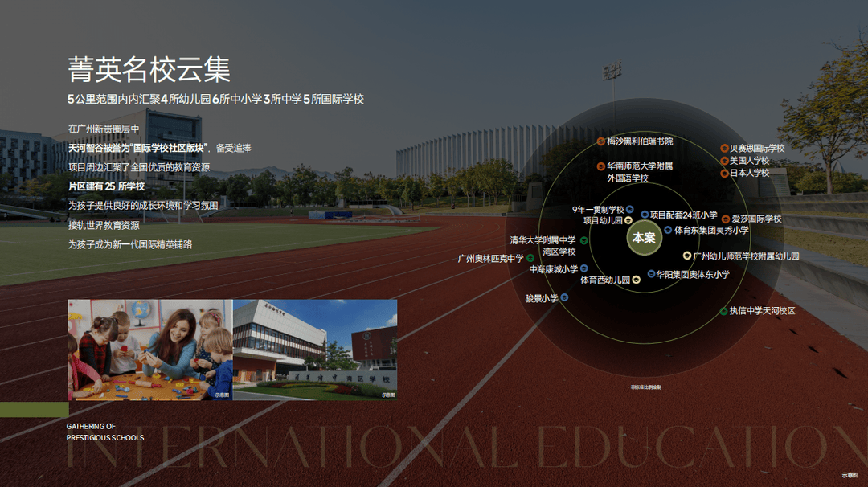Select the 体育西幼儿园 yellow marker
Image resolution: width=868 pixels, height=487 pixels.
pyautogui.click(x=636, y=280)
